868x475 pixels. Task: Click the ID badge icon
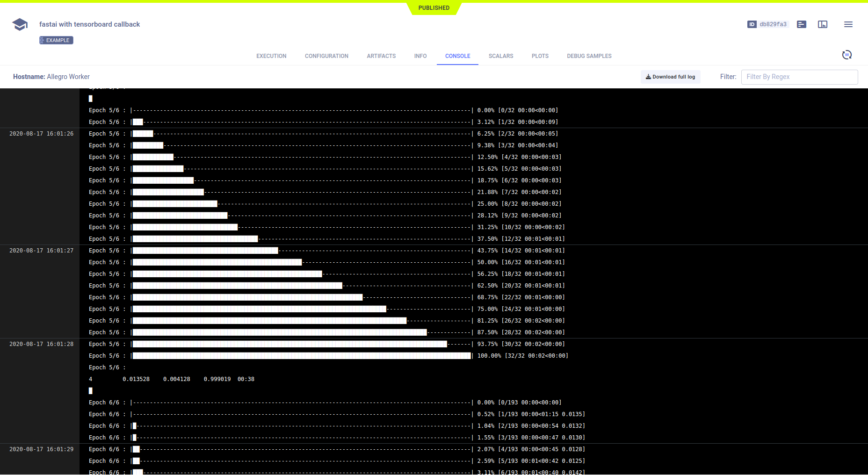point(752,24)
